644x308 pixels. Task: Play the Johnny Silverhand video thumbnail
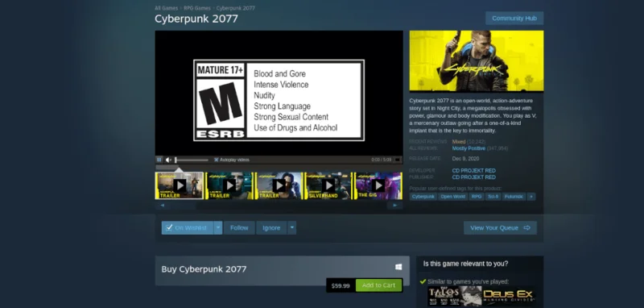tap(328, 185)
